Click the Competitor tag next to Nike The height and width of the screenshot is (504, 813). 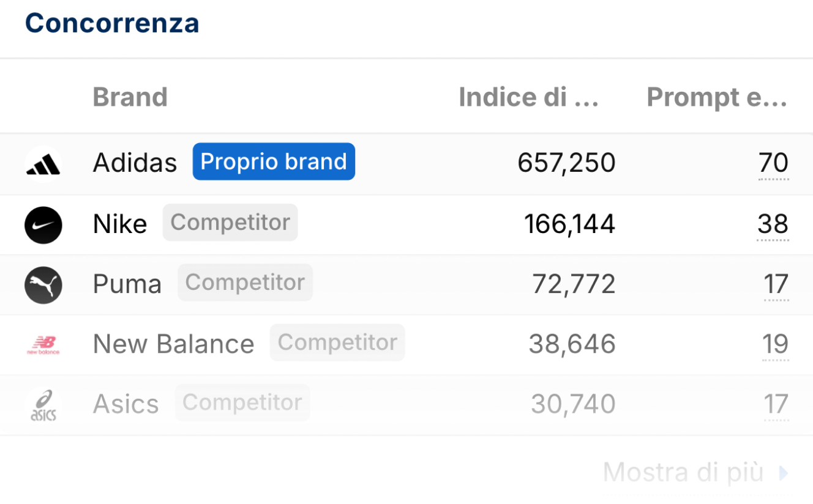click(x=230, y=223)
